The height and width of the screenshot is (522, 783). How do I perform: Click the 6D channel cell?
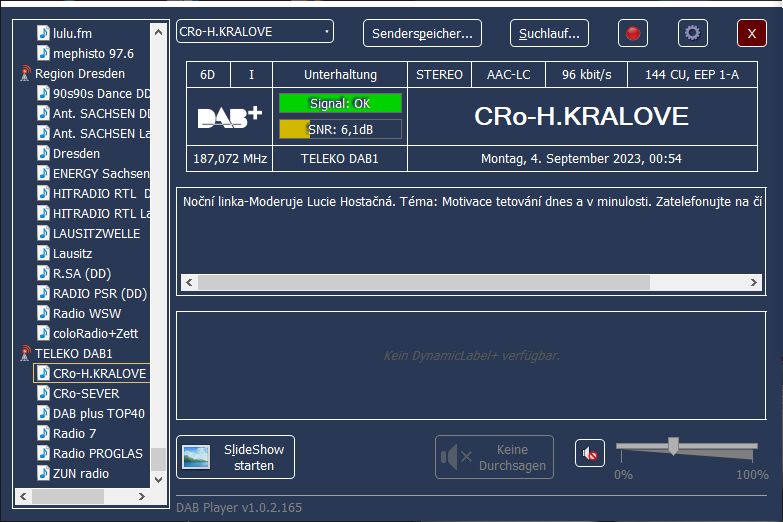[x=208, y=75]
